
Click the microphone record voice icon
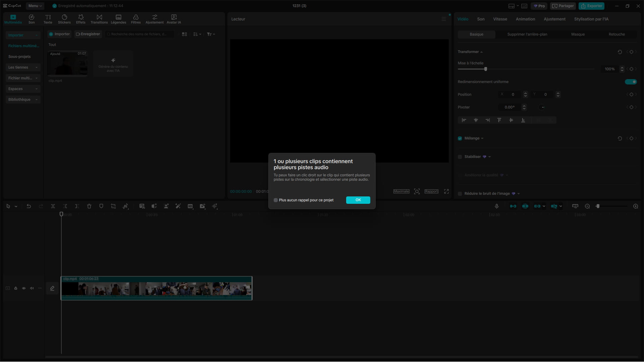click(x=497, y=206)
